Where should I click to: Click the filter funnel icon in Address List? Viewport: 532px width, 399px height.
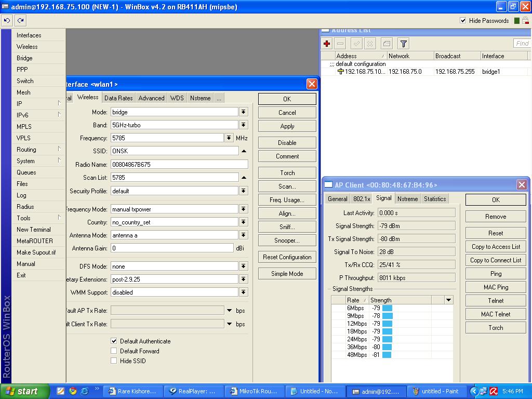(x=403, y=44)
